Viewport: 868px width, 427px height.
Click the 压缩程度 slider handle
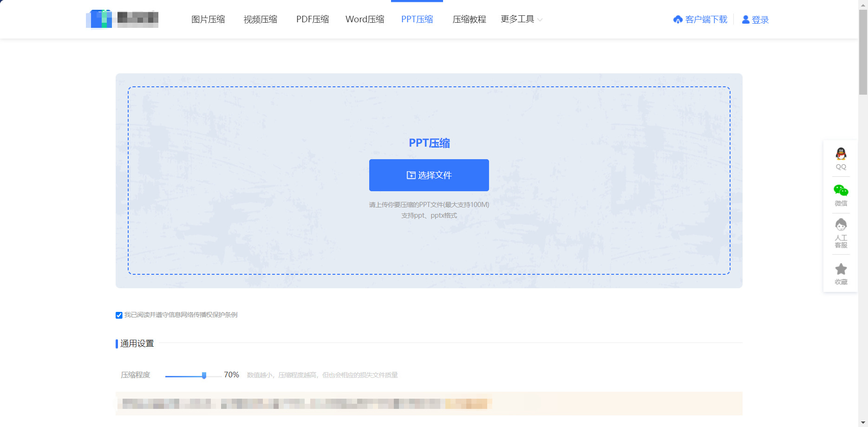[x=204, y=375]
